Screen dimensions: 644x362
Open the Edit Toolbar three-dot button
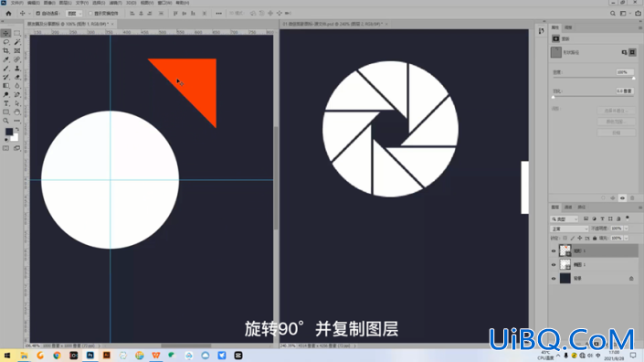pos(16,121)
